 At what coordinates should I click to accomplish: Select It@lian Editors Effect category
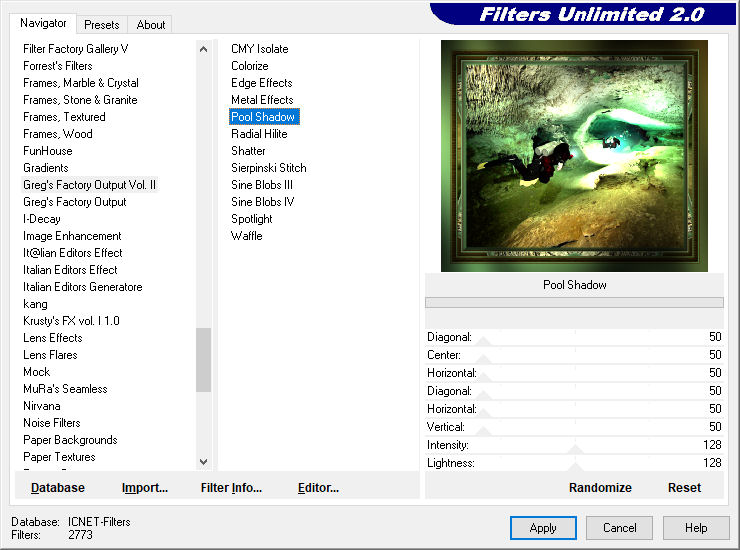(73, 253)
